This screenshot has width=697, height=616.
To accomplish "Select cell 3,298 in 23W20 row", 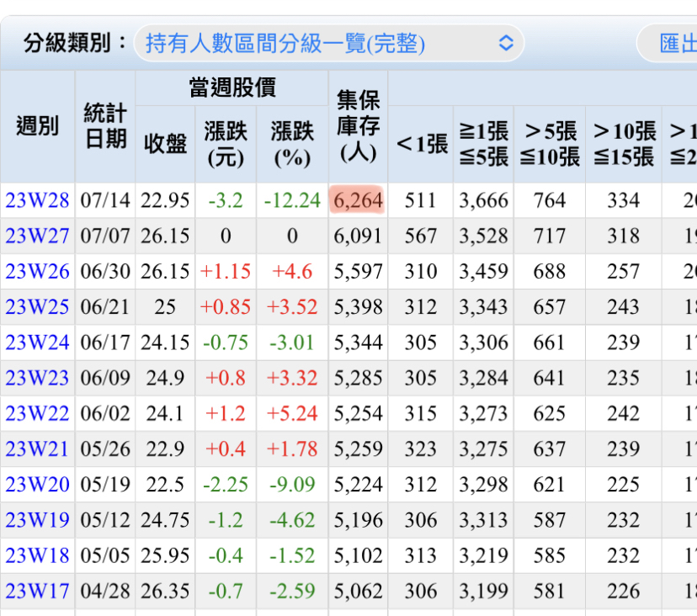I will [x=484, y=485].
